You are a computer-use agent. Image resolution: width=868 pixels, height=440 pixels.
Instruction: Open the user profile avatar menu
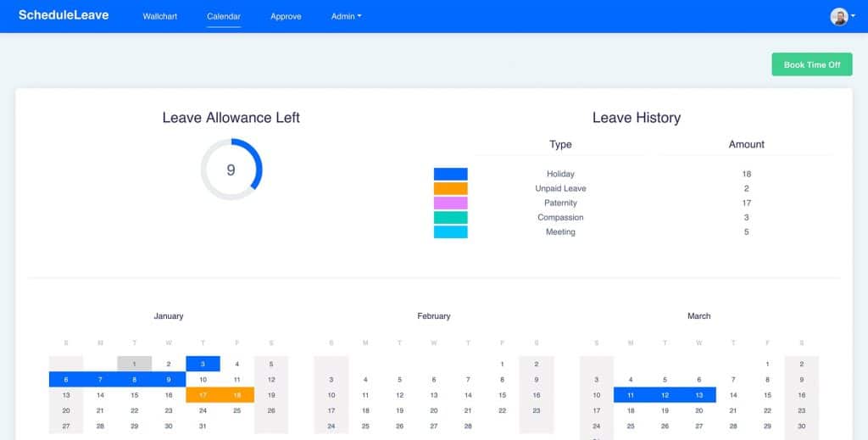(842, 16)
